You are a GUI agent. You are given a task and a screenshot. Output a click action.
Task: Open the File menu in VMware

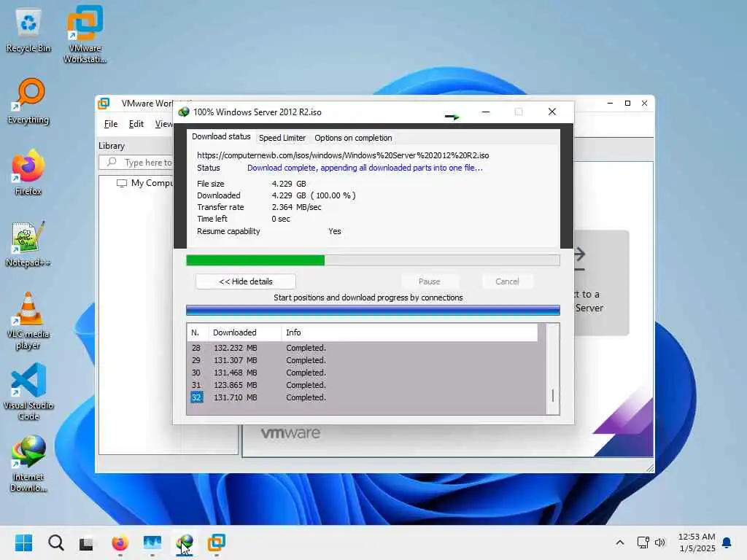111,124
